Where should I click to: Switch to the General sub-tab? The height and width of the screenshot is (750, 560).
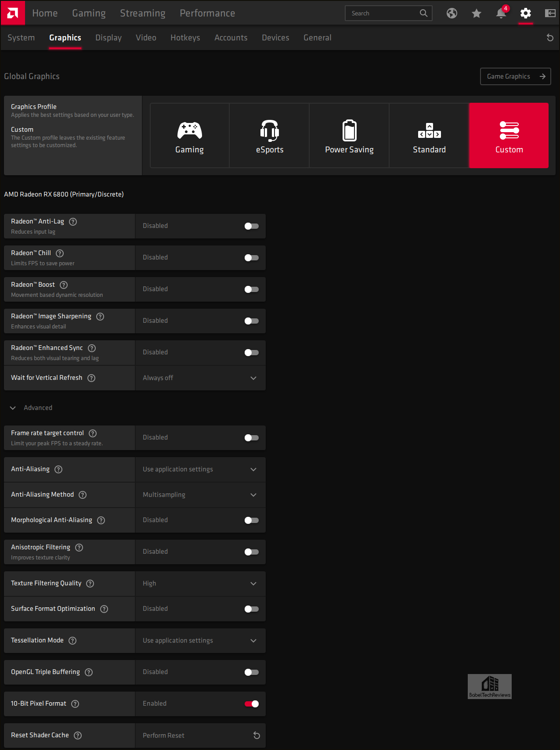tap(318, 38)
